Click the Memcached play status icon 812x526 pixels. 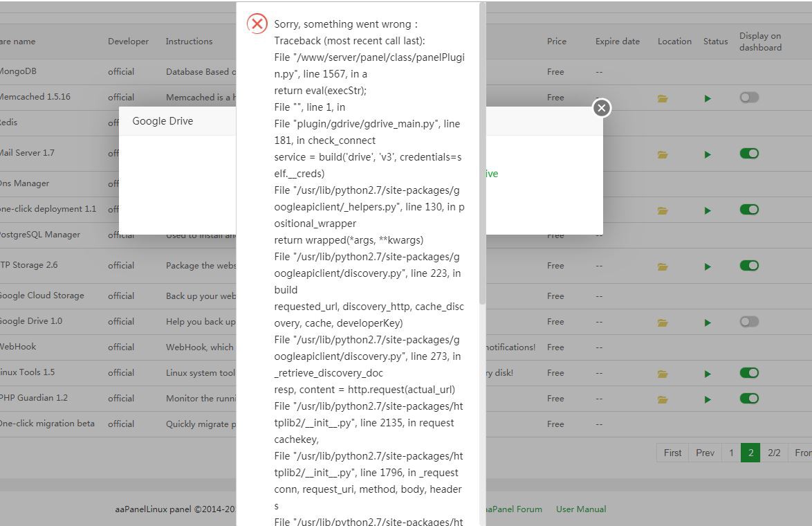pos(708,98)
